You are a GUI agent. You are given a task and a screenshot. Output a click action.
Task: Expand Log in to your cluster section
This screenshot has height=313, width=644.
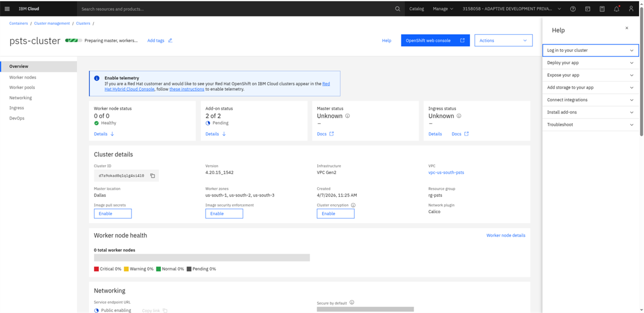coord(590,50)
